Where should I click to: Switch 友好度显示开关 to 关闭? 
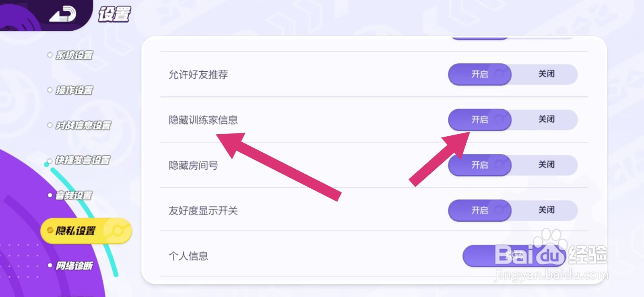coord(546,210)
